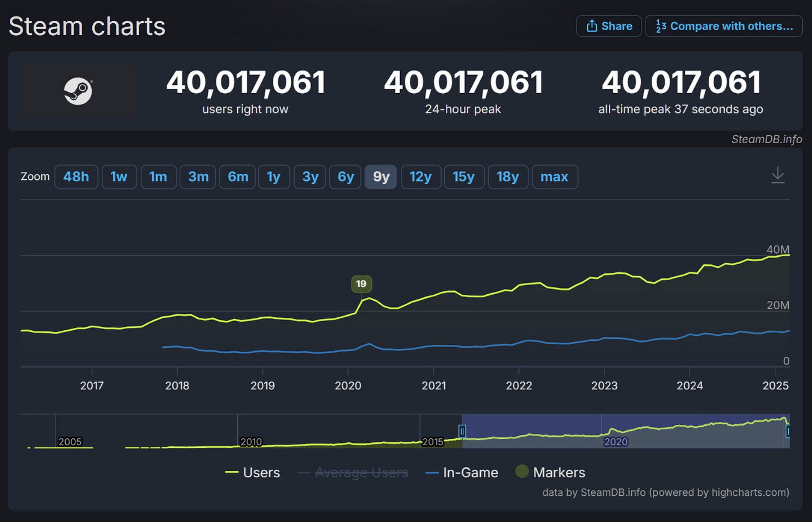Image resolution: width=812 pixels, height=522 pixels.
Task: Grab the right navigator range handle
Action: coord(788,431)
